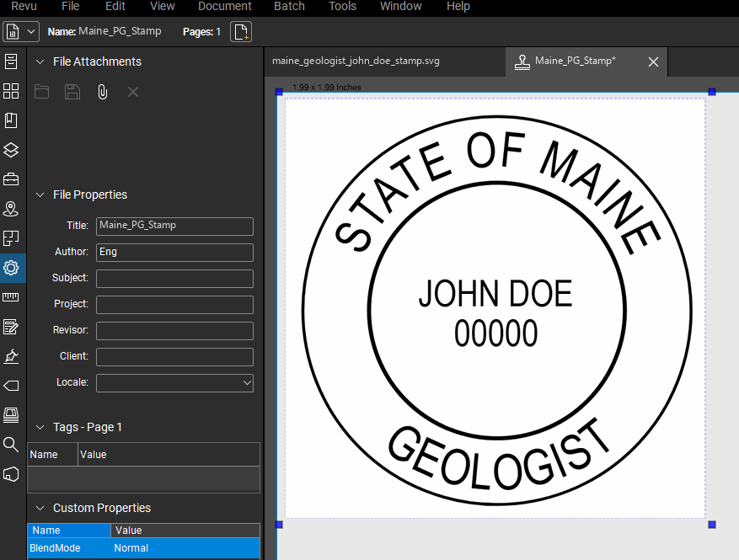The image size is (739, 560).
Task: Open the Document menu
Action: (x=225, y=6)
